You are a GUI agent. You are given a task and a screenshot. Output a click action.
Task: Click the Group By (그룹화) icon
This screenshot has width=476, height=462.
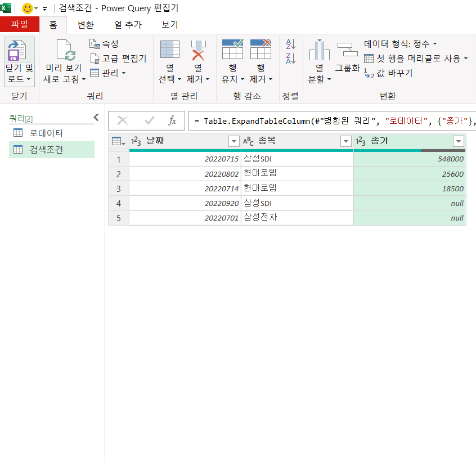[x=347, y=50]
